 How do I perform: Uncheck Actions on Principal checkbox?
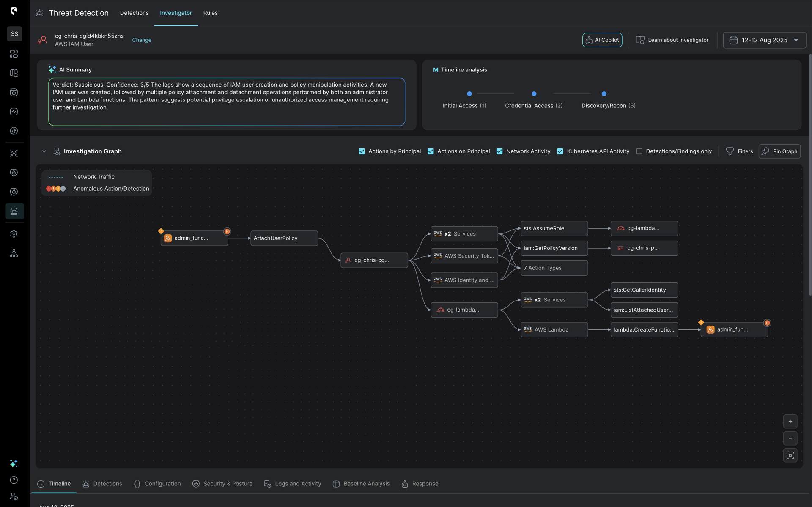click(x=431, y=151)
